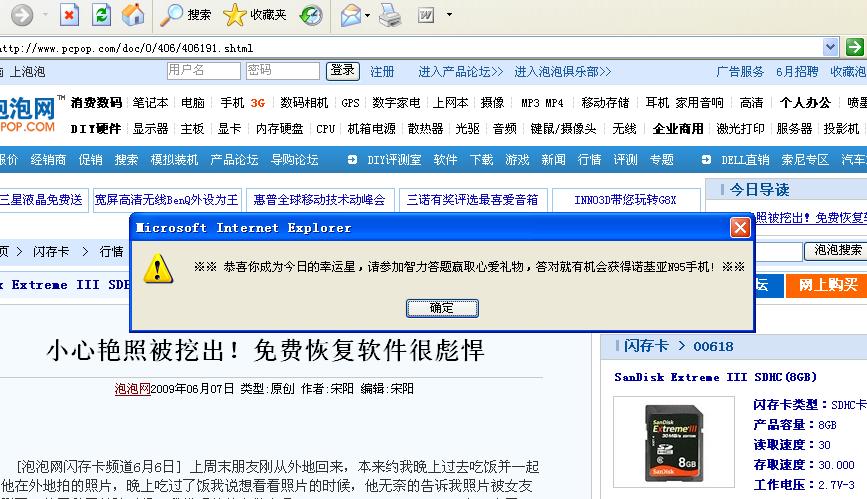Open 企业商用 section link
The height and width of the screenshot is (499, 867).
coord(678,129)
